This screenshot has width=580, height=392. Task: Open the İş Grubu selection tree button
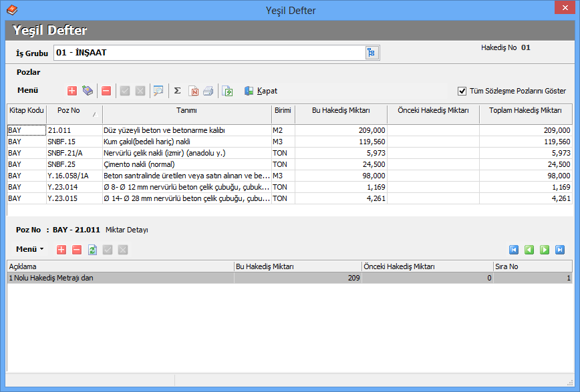(372, 53)
